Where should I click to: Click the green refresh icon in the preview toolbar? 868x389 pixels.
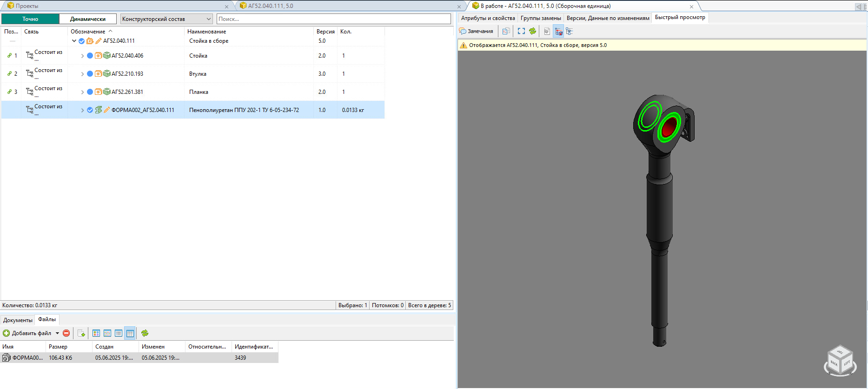click(533, 31)
